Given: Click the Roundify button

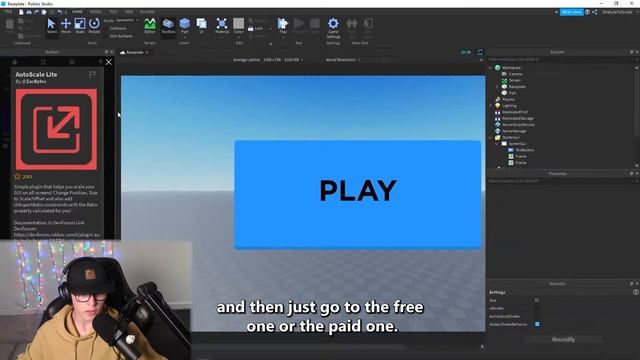Looking at the screenshot, I should [x=563, y=340].
